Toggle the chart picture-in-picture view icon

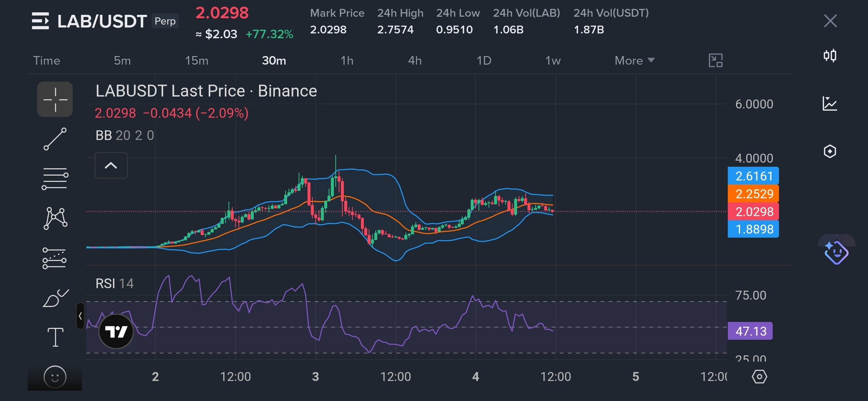[716, 61]
